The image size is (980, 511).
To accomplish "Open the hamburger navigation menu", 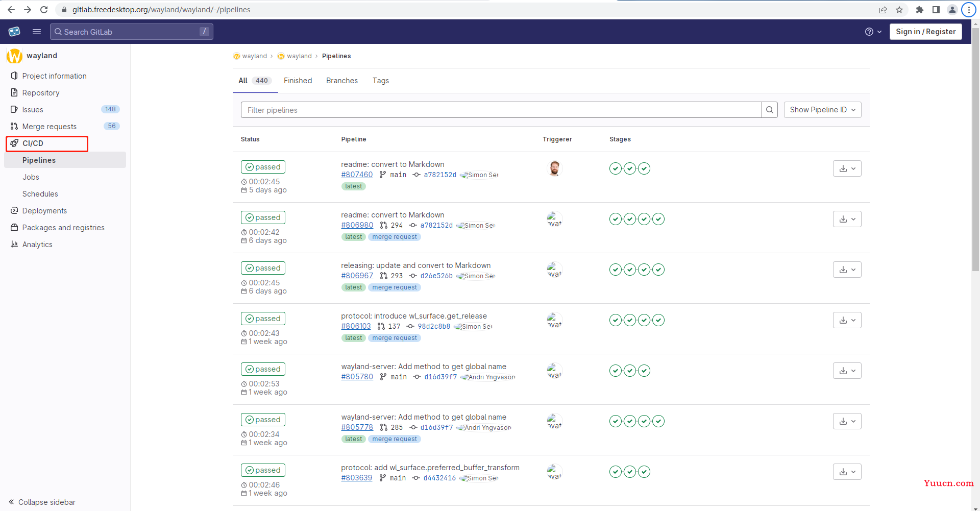I will [37, 32].
